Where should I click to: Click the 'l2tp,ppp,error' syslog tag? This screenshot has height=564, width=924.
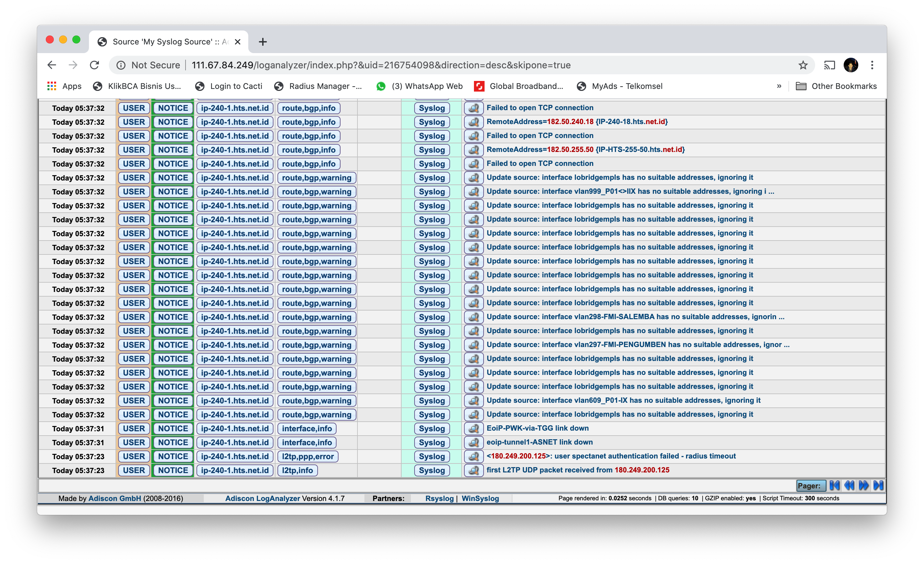tap(307, 457)
